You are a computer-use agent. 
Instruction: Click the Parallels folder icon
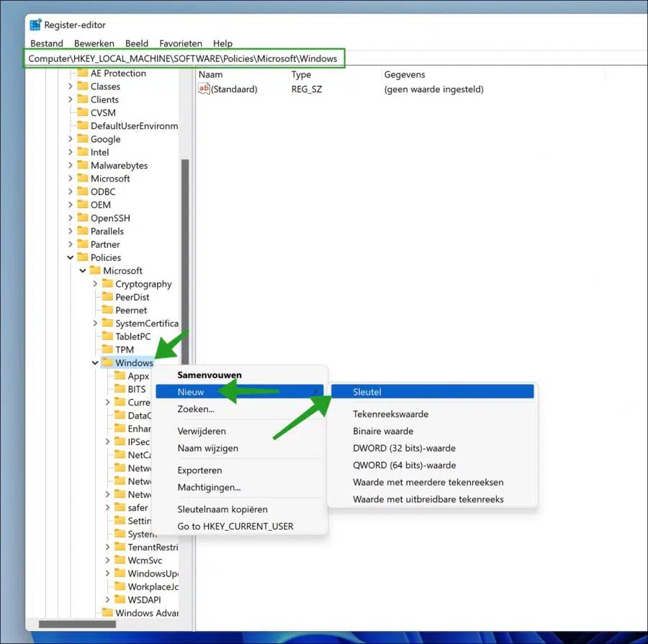(83, 231)
